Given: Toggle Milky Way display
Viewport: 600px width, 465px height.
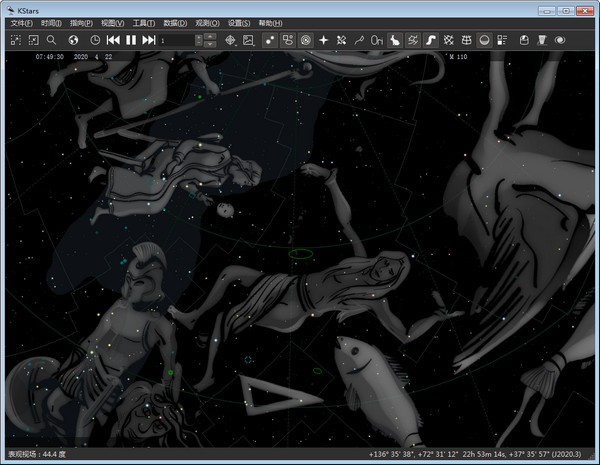Looking at the screenshot, I should point(430,40).
